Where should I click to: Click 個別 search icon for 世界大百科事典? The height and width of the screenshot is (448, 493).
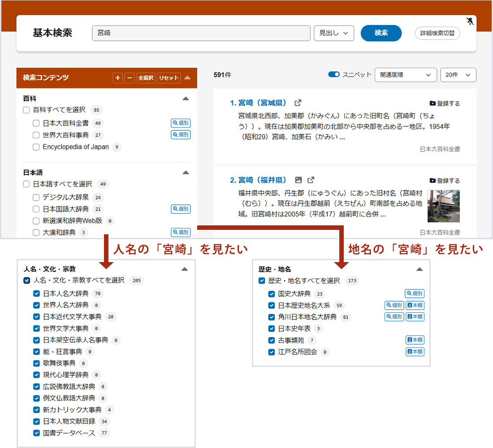tap(181, 134)
